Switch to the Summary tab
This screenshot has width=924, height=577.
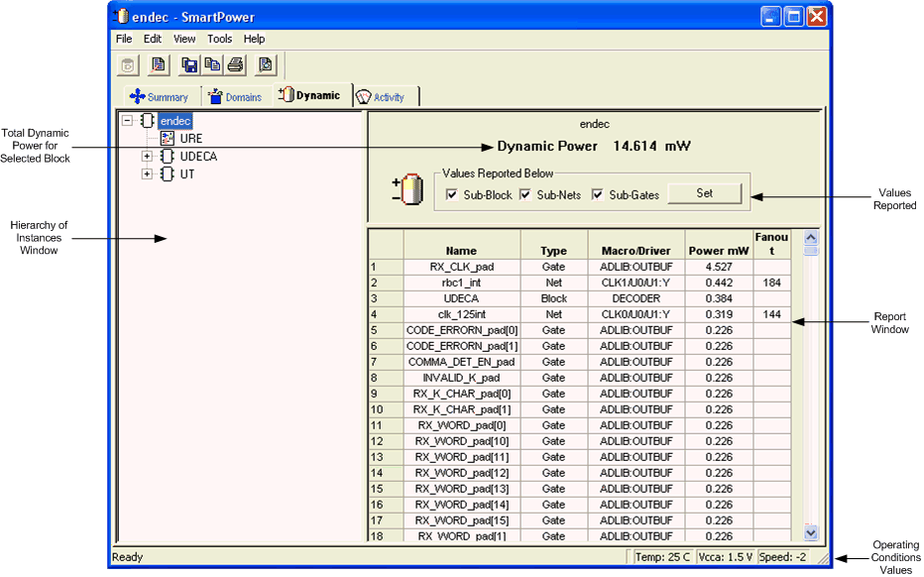(159, 96)
